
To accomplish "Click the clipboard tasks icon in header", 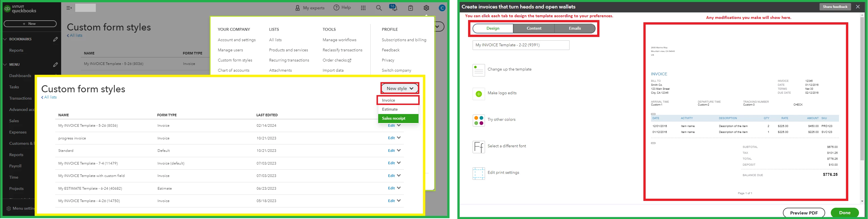I will (x=410, y=8).
